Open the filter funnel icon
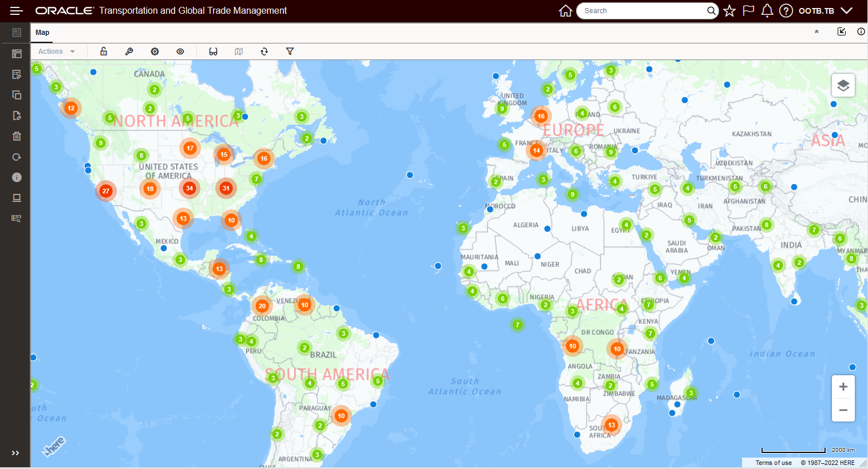This screenshot has width=868, height=469. tap(290, 51)
